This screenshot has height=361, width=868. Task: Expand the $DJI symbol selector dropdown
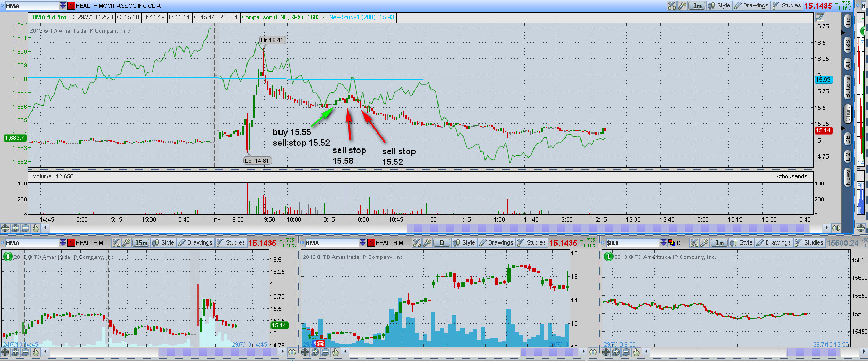[x=663, y=242]
